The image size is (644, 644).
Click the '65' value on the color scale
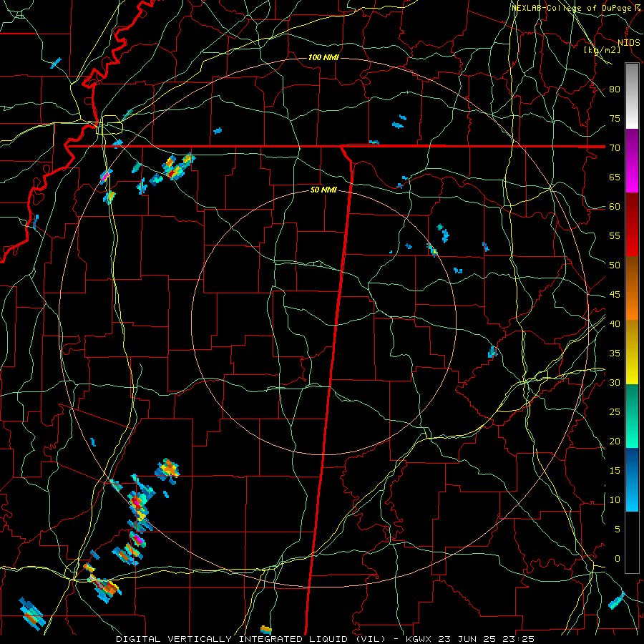tap(615, 177)
